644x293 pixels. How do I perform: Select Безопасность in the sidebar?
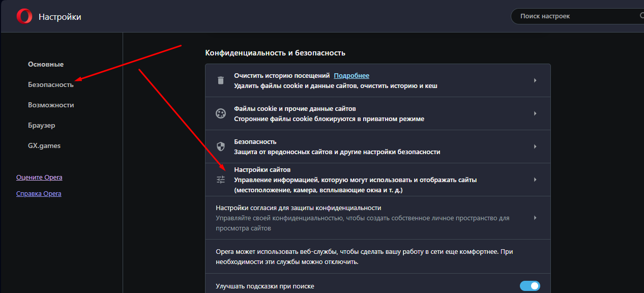pos(51,84)
